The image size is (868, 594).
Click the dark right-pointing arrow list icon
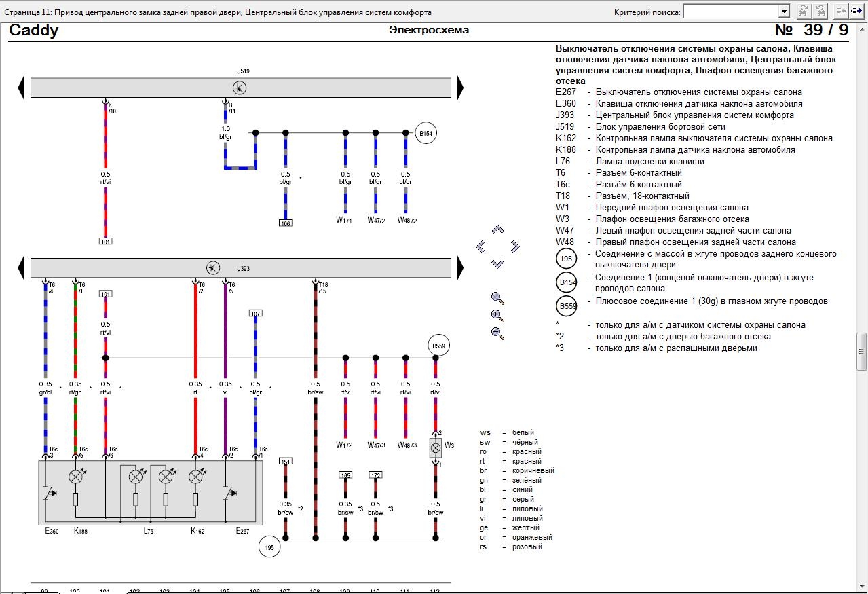tap(856, 11)
